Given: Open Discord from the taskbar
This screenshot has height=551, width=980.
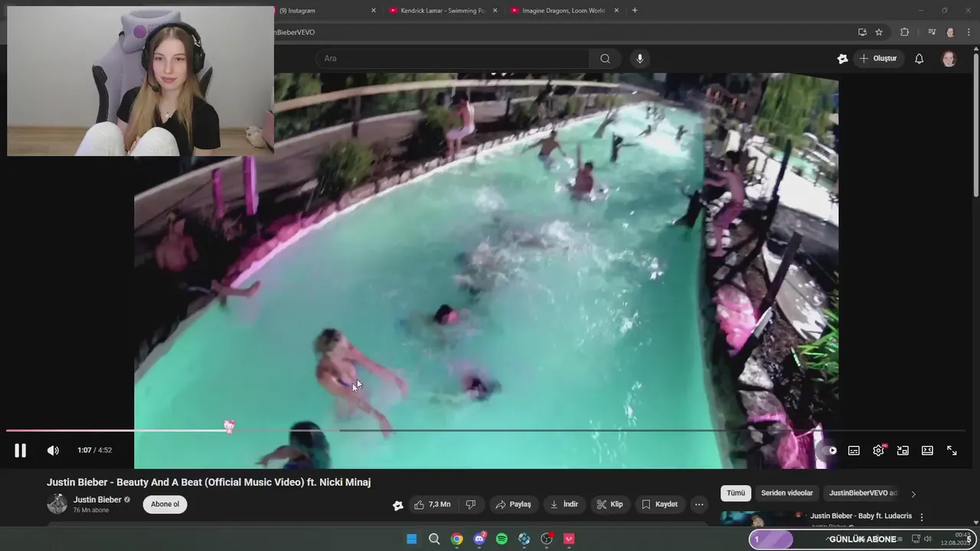Looking at the screenshot, I should (x=479, y=539).
